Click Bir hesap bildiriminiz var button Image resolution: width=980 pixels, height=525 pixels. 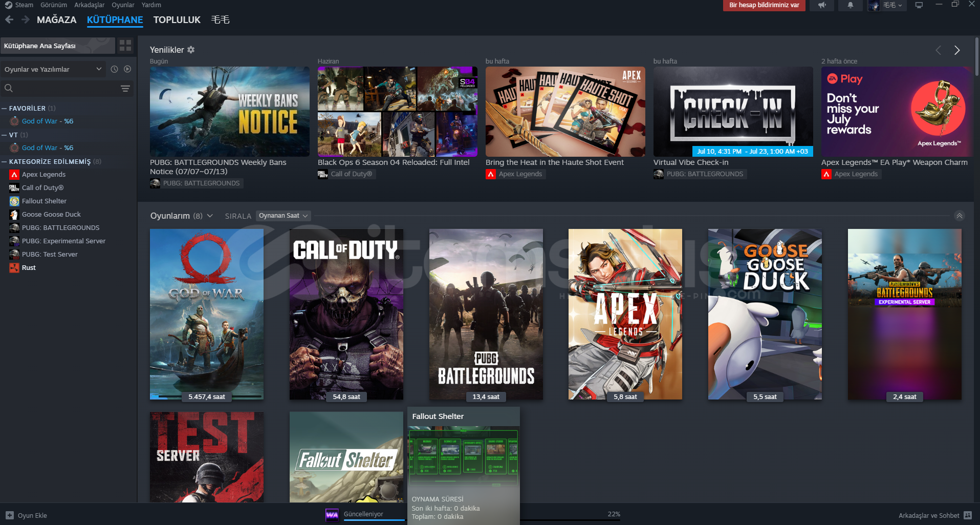pos(764,5)
